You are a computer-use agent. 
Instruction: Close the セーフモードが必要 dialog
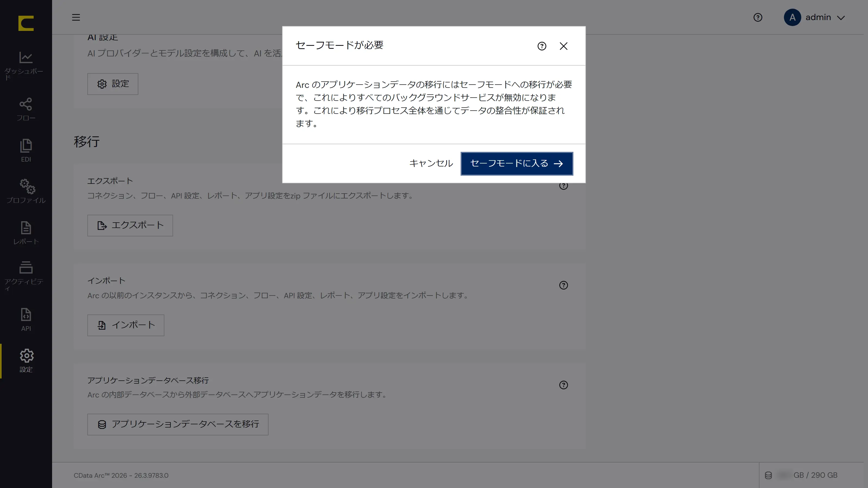click(x=563, y=46)
